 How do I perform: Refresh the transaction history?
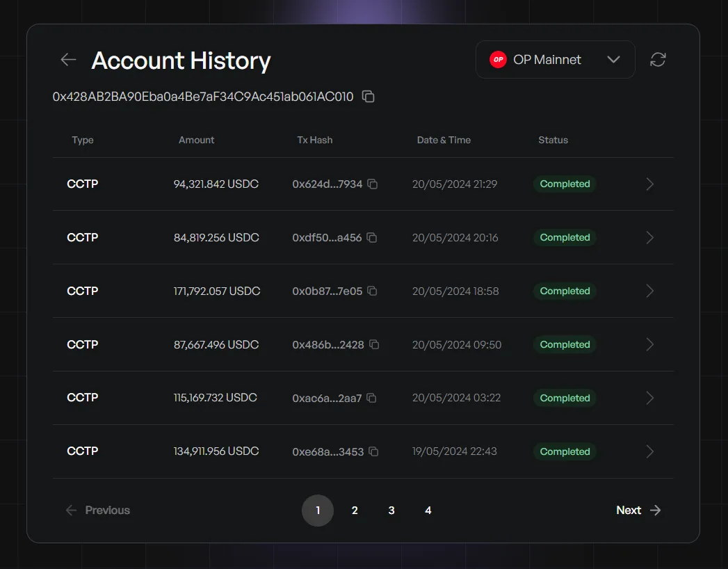pos(658,59)
